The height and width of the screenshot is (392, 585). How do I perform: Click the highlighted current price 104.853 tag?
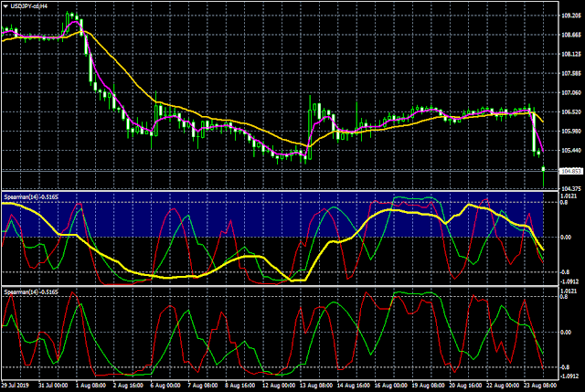(x=570, y=171)
